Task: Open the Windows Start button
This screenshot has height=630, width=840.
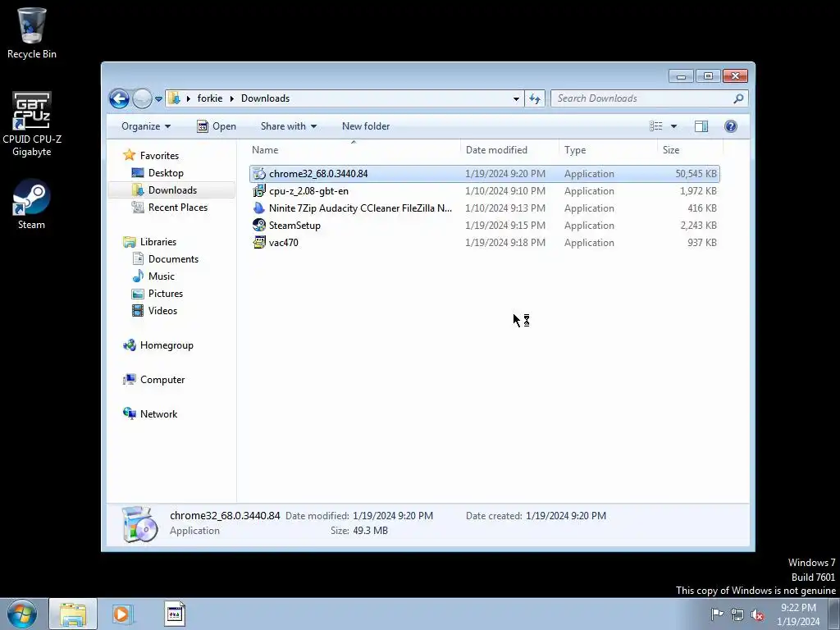Action: tap(22, 614)
